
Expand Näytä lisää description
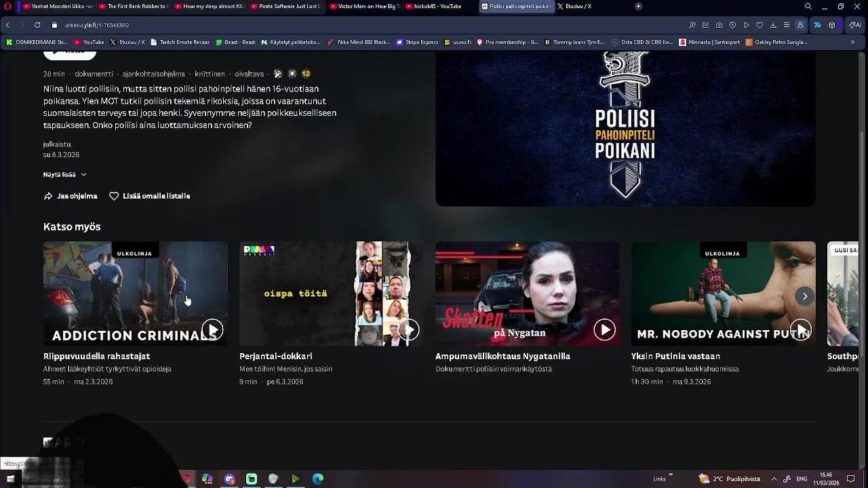[x=65, y=174]
